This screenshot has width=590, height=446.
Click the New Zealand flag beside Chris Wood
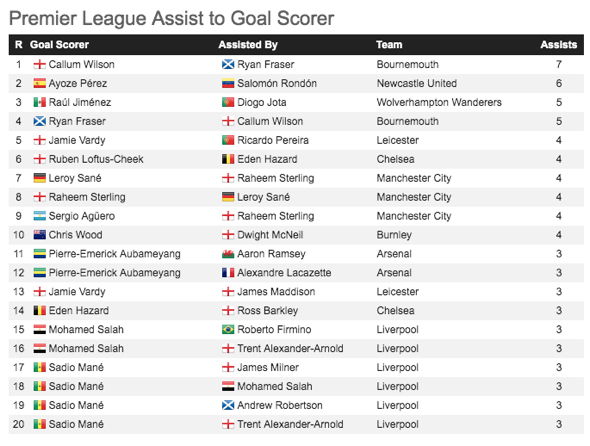click(x=40, y=235)
